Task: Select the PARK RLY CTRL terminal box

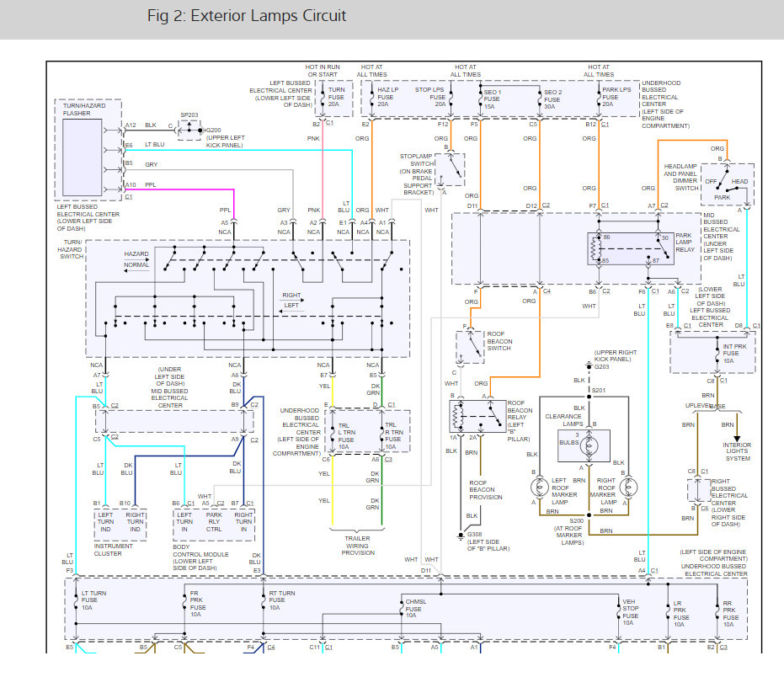Action: (214, 521)
